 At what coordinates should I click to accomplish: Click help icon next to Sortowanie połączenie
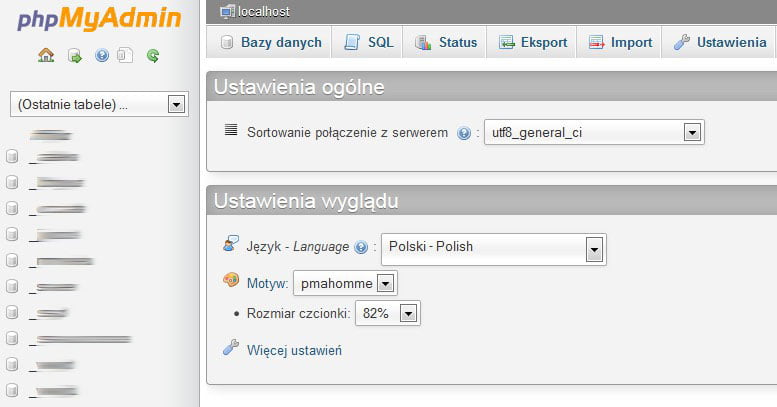click(463, 133)
